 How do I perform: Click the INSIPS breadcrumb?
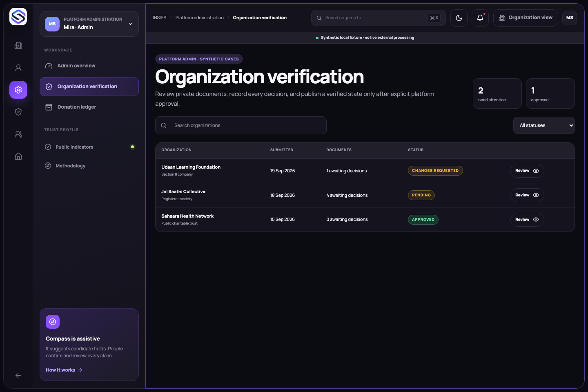(x=160, y=18)
